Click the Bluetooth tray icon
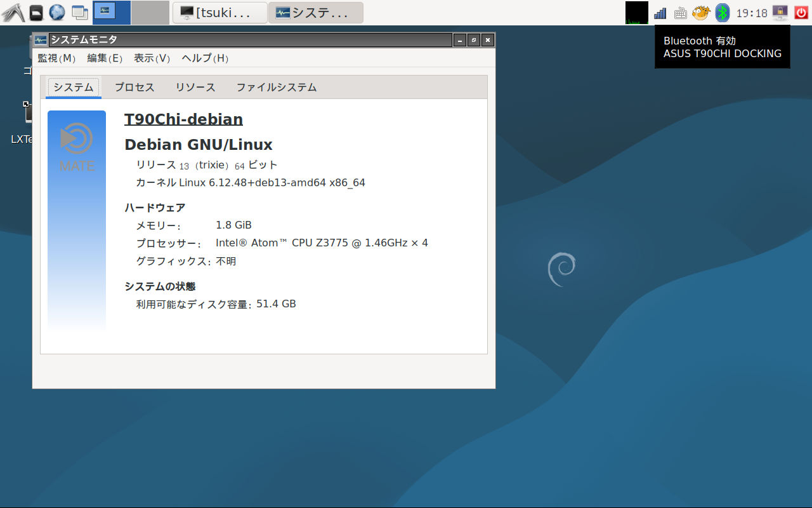812x508 pixels. click(722, 13)
